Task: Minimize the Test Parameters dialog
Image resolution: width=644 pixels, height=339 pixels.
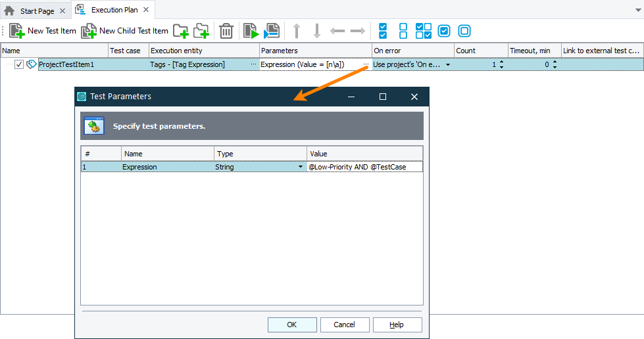Action: (x=351, y=97)
